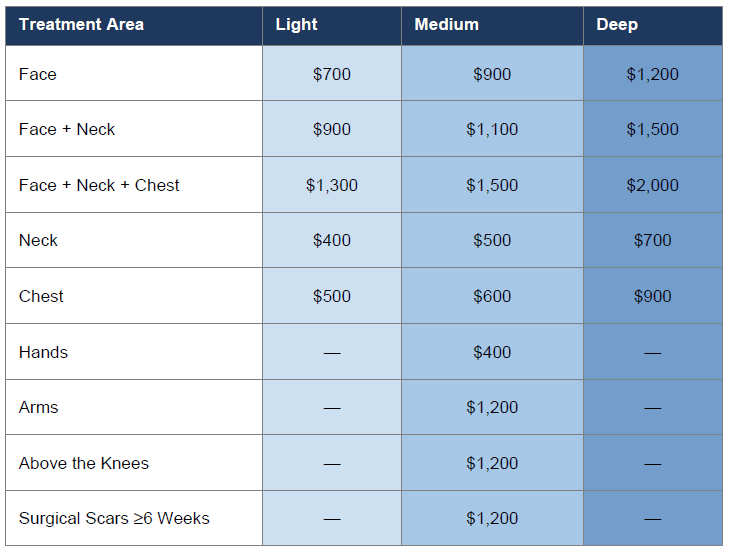Image resolution: width=729 pixels, height=552 pixels.
Task: Select the $1,300 Light price cell
Action: coord(332,185)
